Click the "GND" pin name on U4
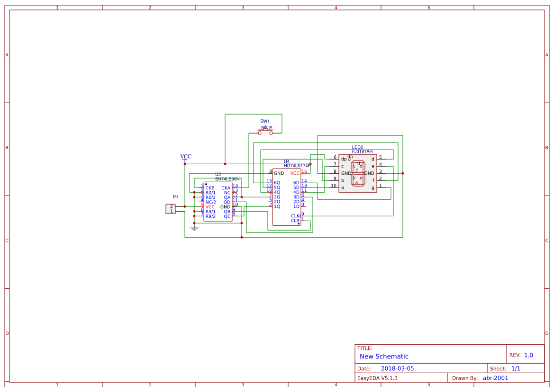 [x=279, y=173]
